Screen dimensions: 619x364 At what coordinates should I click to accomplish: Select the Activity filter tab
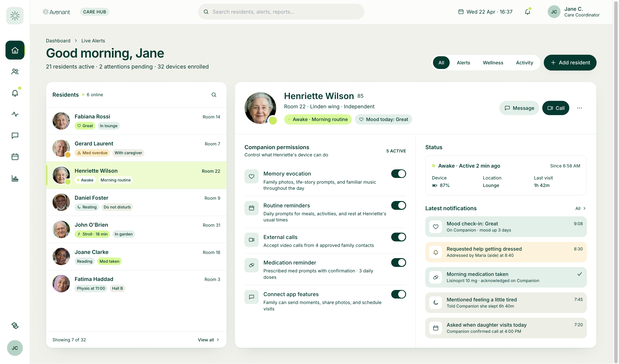pyautogui.click(x=524, y=63)
